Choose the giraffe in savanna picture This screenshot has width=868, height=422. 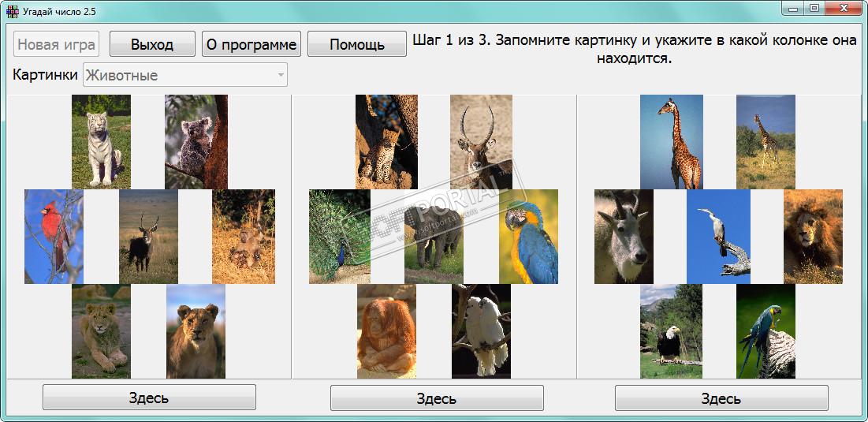[x=766, y=142]
